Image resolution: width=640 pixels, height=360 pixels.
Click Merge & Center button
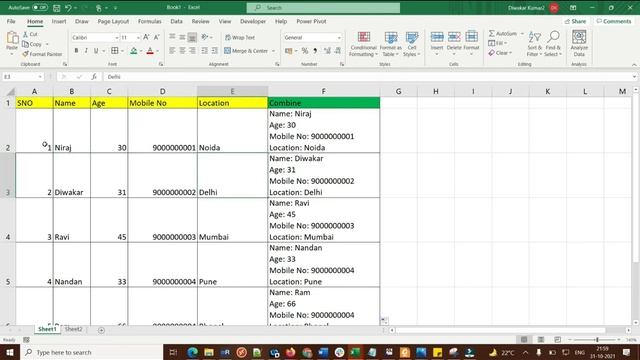(x=246, y=51)
